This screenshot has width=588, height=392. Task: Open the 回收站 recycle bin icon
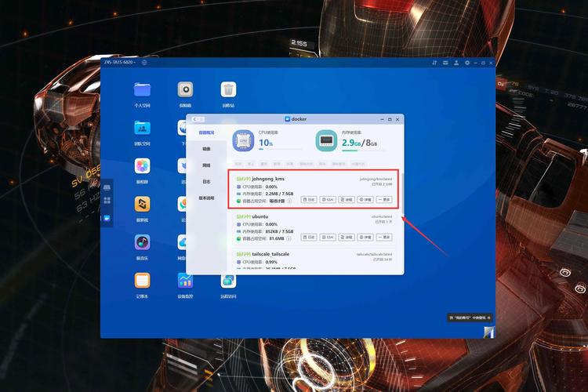click(x=228, y=89)
